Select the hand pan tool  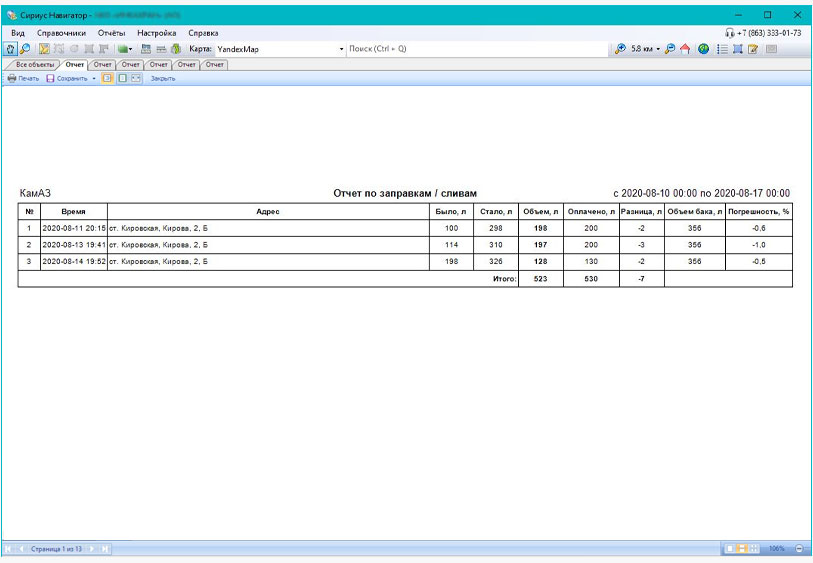10,48
